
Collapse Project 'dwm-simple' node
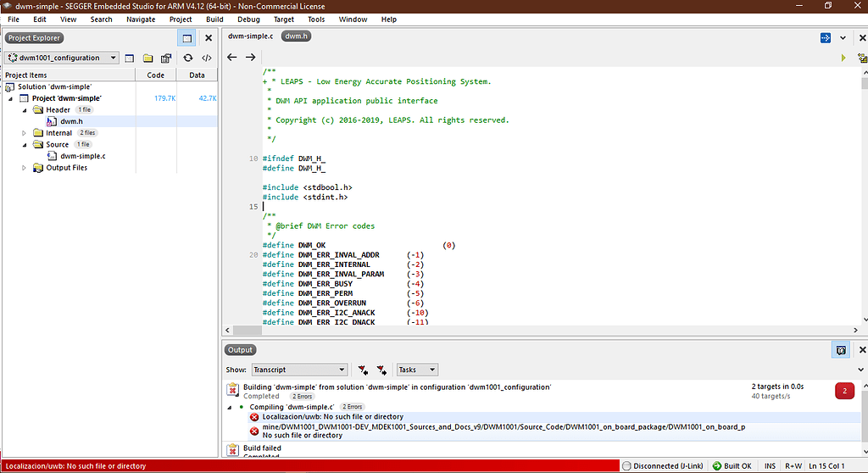tap(10, 98)
